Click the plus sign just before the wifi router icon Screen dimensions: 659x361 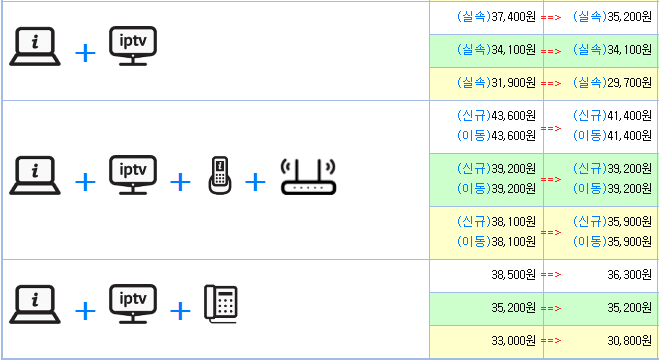click(256, 182)
